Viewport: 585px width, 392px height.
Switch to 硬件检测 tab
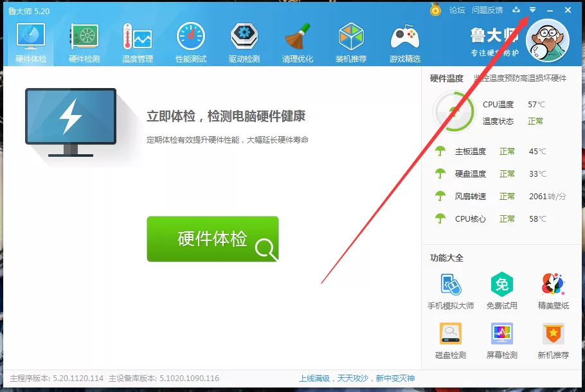click(84, 43)
